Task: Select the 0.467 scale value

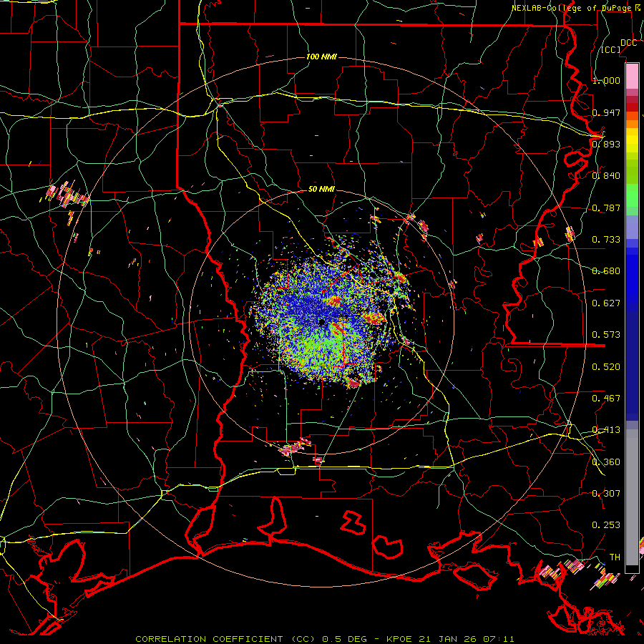Action: 606,399
